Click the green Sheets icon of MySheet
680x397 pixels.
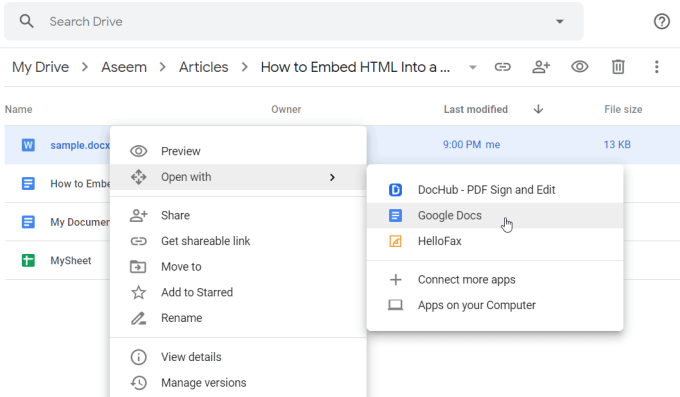(x=28, y=260)
